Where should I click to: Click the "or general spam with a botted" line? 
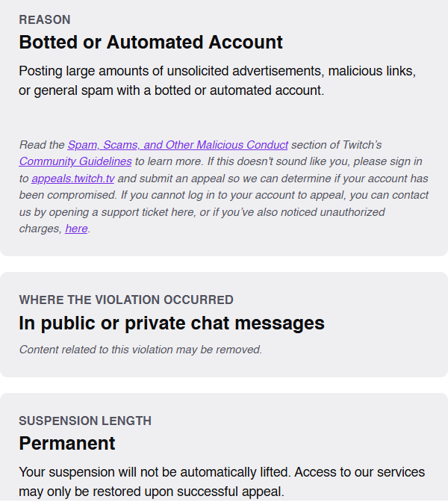[171, 90]
